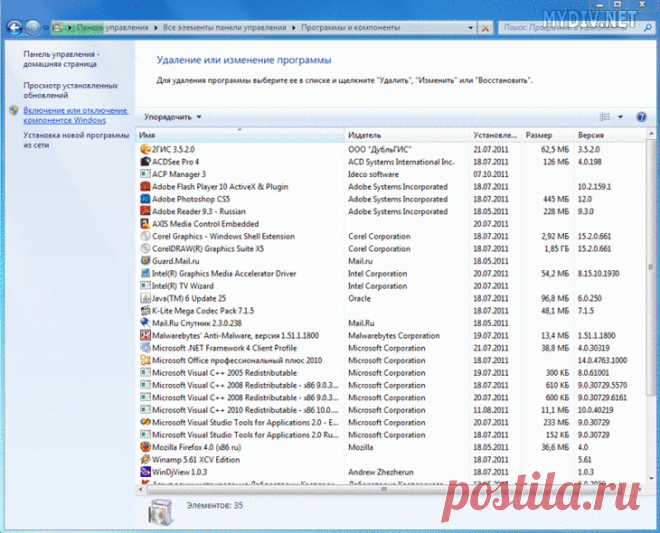Viewport: 660px width, 533px height.
Task: Select the Corel Graphics Shell Extension icon
Action: 145,236
